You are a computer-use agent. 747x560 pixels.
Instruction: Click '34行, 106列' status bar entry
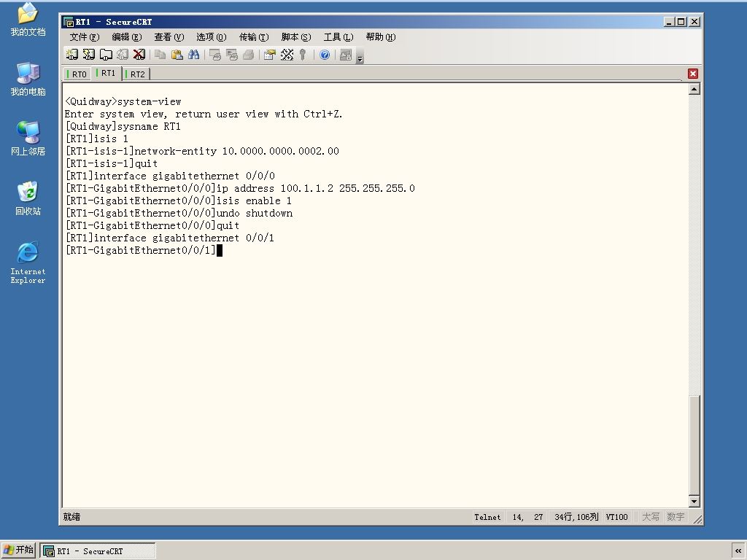tap(576, 517)
